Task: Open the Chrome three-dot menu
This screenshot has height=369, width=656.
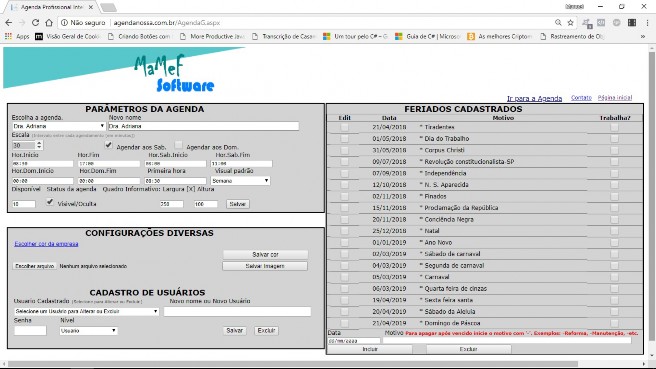Action: [647, 23]
